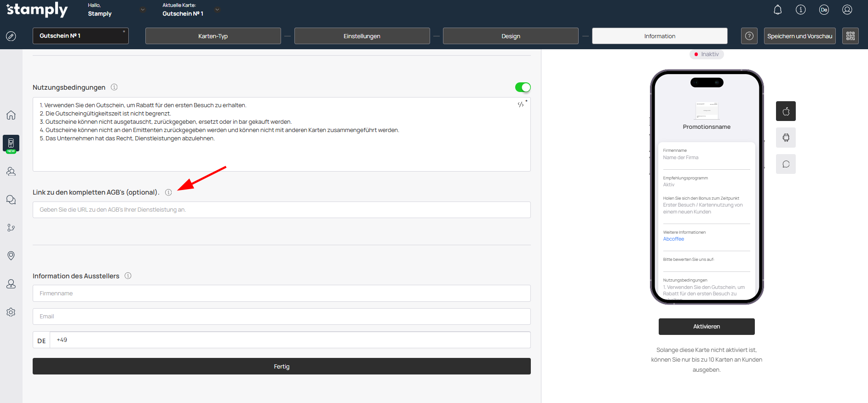Select the Apple device preview icon

pyautogui.click(x=786, y=111)
